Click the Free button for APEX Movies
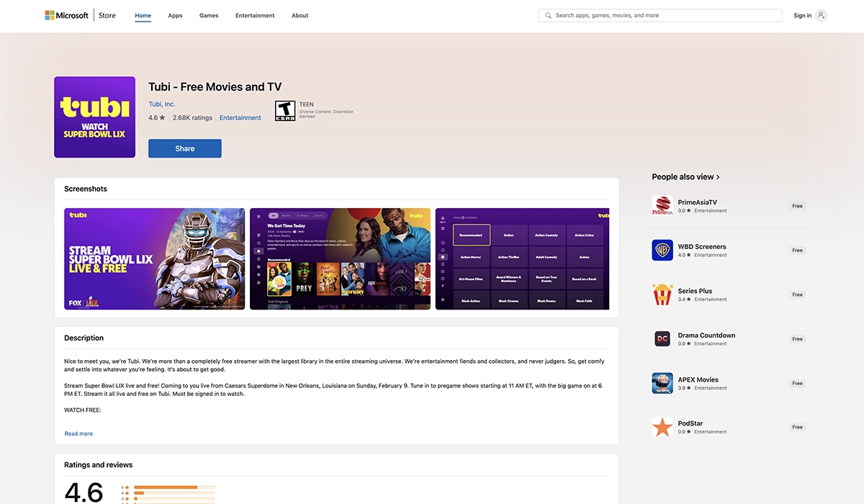Screen dimensions: 864x504 pyautogui.click(x=797, y=383)
